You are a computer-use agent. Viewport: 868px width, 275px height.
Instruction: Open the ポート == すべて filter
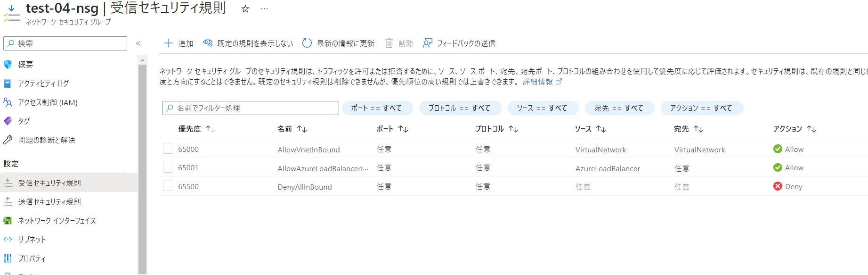[x=377, y=108]
